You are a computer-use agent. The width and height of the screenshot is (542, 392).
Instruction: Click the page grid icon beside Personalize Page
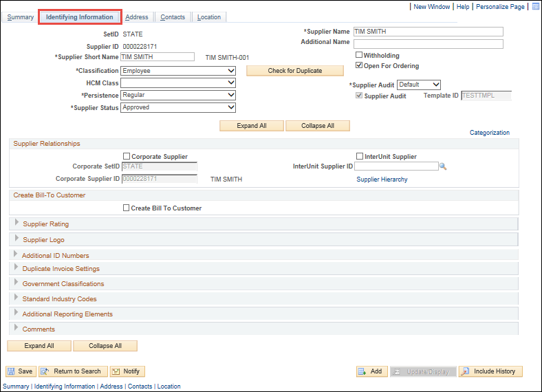click(535, 6)
